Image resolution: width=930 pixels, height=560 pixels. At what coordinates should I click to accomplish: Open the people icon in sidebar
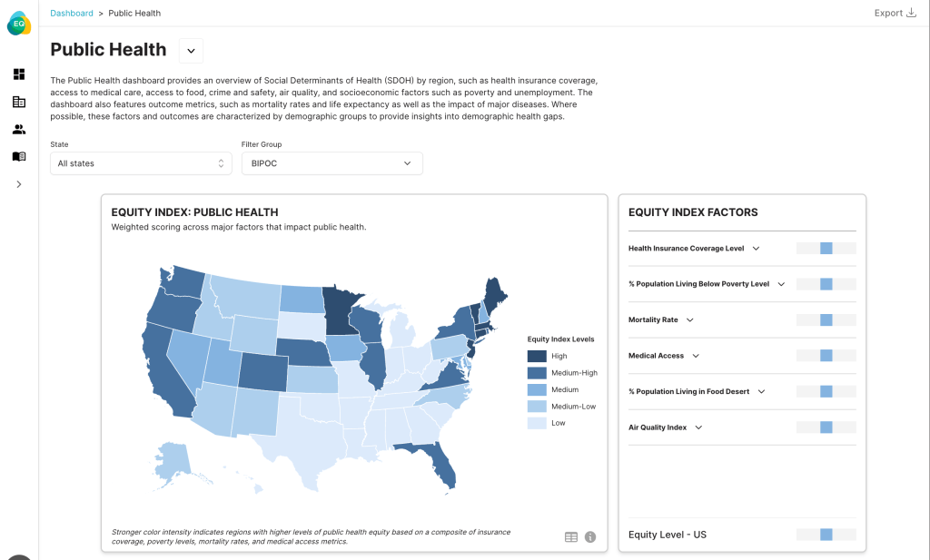[x=19, y=129]
